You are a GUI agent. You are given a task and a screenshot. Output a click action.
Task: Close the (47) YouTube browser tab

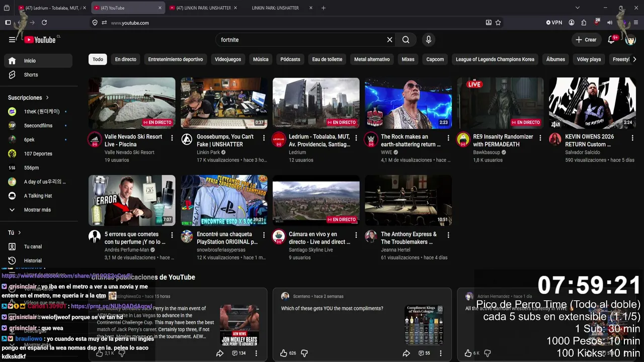click(160, 8)
